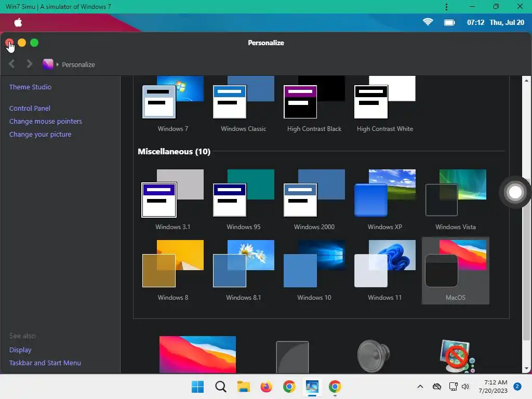The image size is (532, 399).
Task: Switch to the Windows 8 theme
Action: point(173,270)
